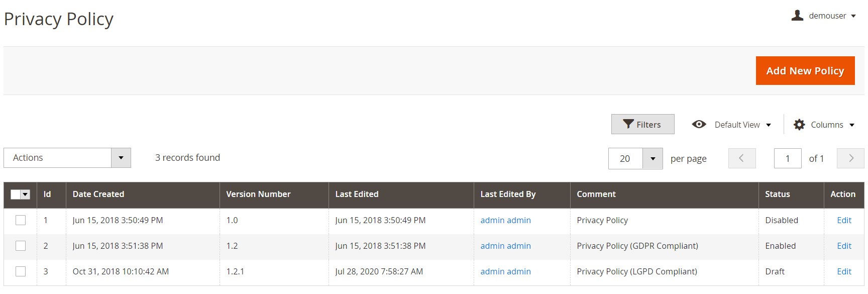This screenshot has width=868, height=294.
Task: Expand the per page count dropdown arrow
Action: [653, 159]
